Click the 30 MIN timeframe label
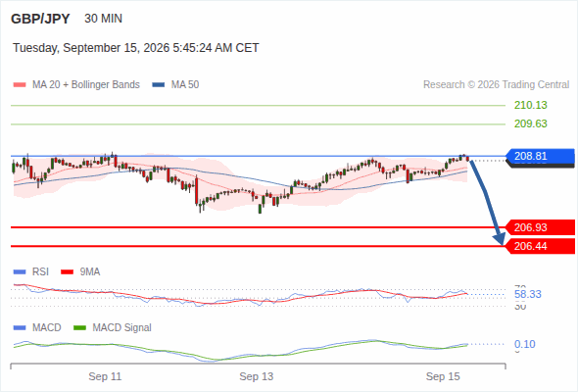This screenshot has width=578, height=392. click(x=103, y=19)
